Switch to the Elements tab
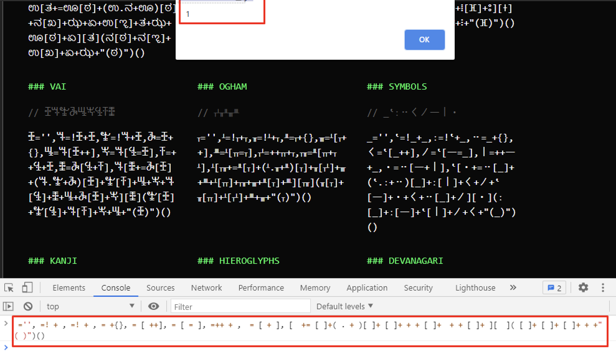 69,288
